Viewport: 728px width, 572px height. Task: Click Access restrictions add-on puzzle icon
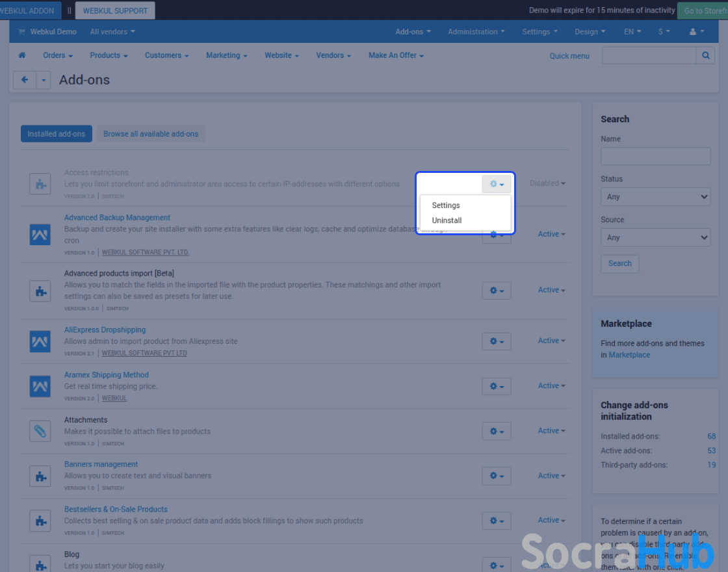(x=40, y=184)
